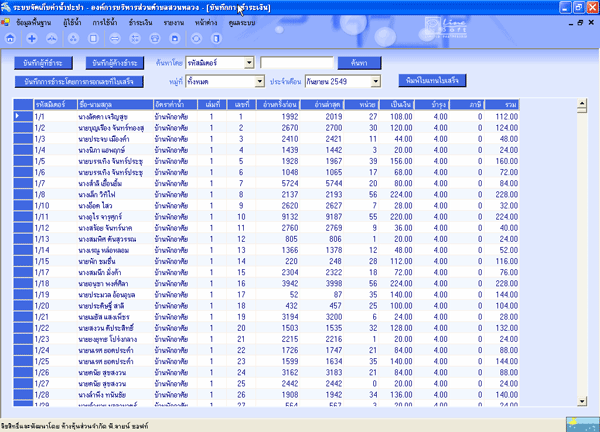The height and width of the screenshot is (432, 600).
Task: Click the home icon in the toolbar
Action: click(11, 37)
